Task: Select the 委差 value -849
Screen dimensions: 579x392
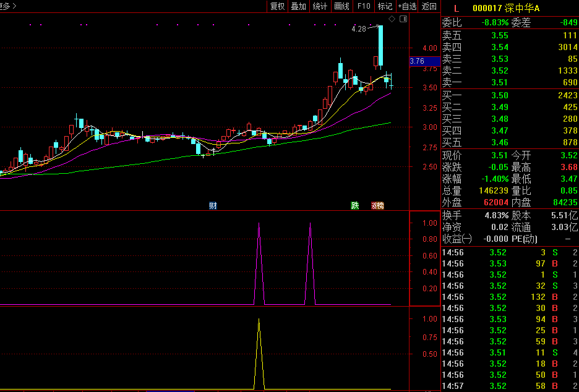Action: click(568, 22)
